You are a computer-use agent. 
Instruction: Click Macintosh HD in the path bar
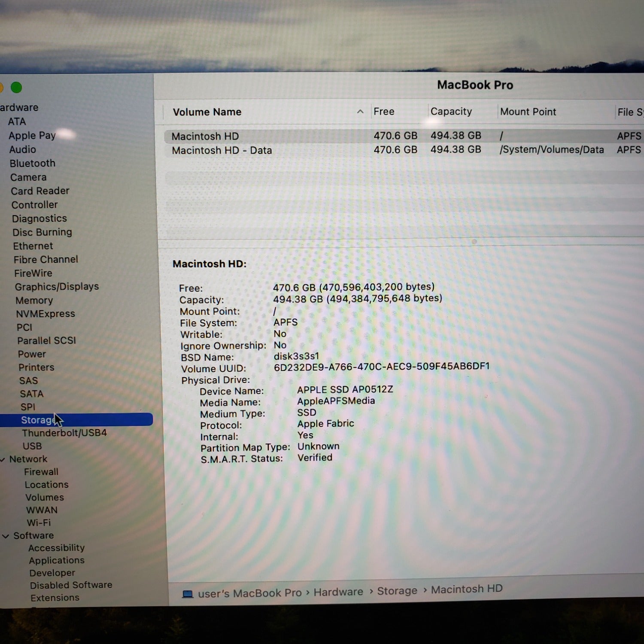pos(467,589)
